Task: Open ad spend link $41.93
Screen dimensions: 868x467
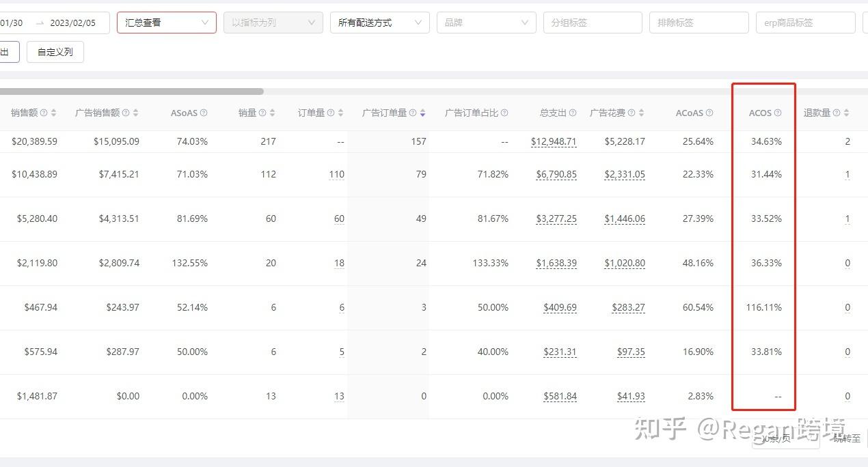Action: pyautogui.click(x=632, y=397)
